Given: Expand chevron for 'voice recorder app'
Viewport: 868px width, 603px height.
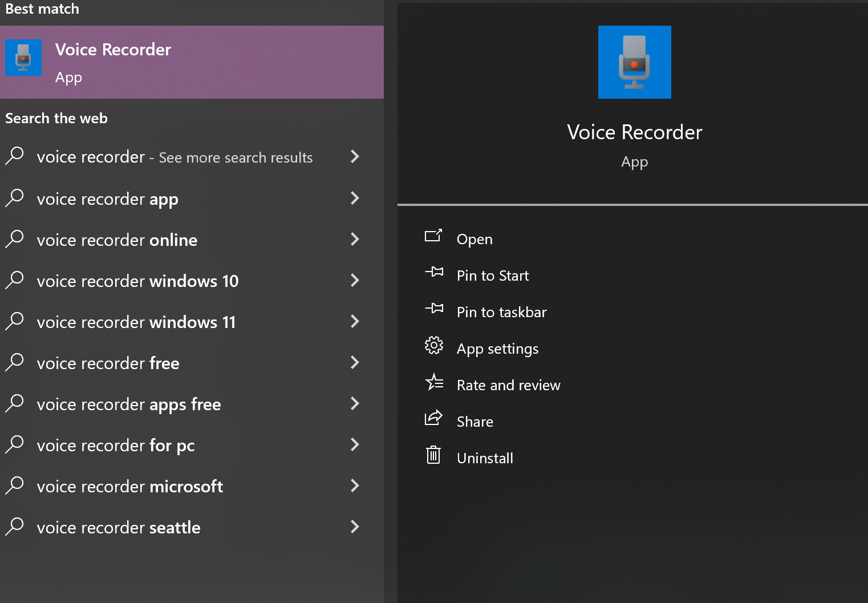Looking at the screenshot, I should [355, 198].
